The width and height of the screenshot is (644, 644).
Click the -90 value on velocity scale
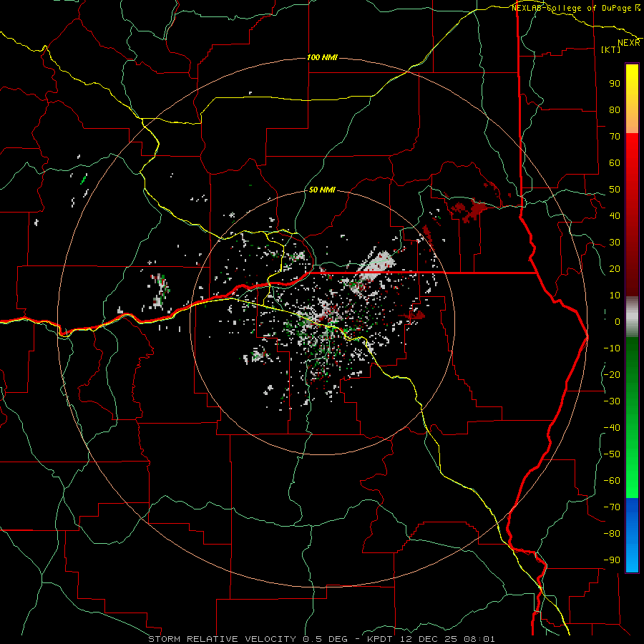(612, 560)
